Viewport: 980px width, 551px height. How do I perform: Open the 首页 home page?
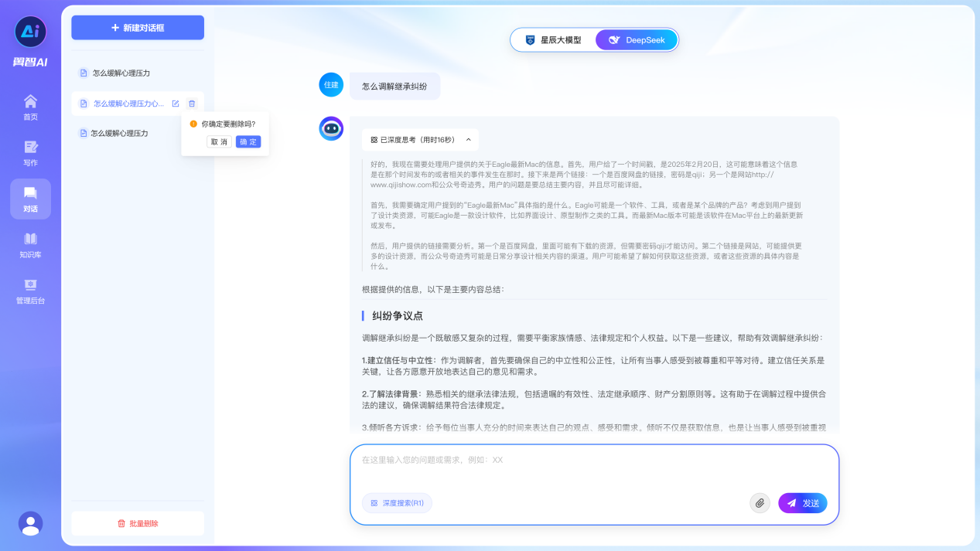(30, 107)
